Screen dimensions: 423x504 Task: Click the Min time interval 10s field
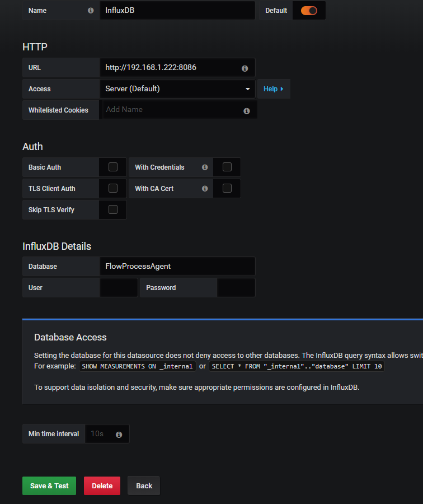pos(107,433)
